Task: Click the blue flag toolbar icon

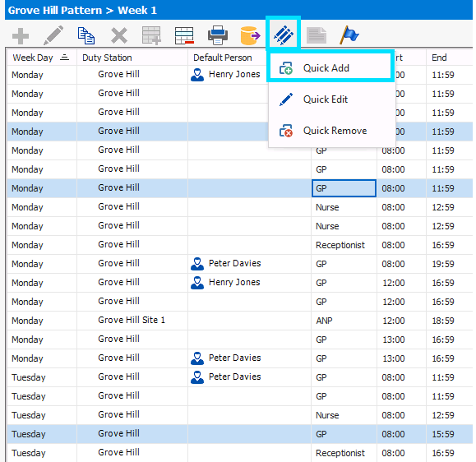Action: pyautogui.click(x=349, y=35)
